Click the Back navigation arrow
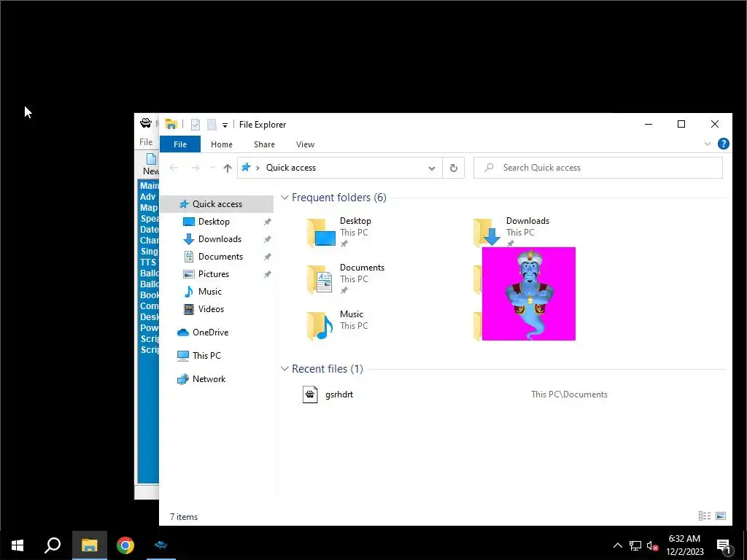 [x=174, y=168]
